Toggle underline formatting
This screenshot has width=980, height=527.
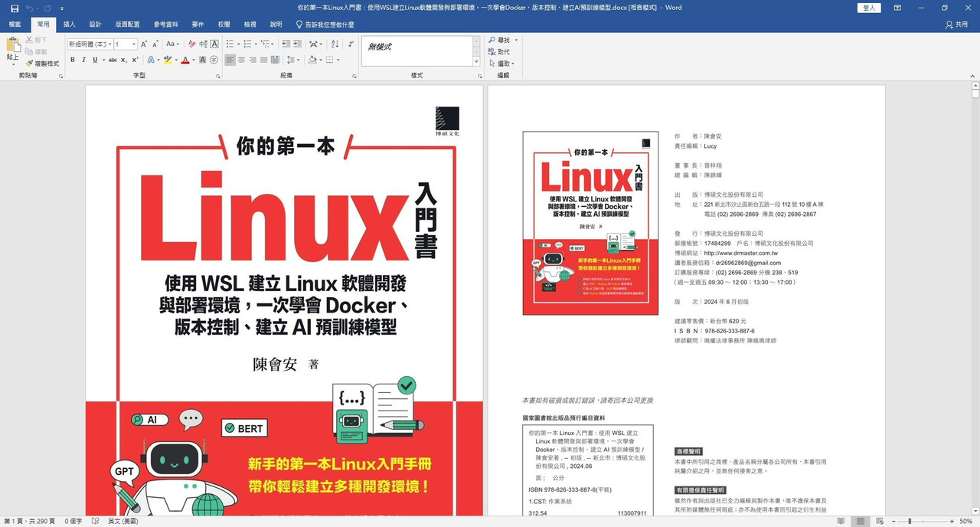[95, 60]
